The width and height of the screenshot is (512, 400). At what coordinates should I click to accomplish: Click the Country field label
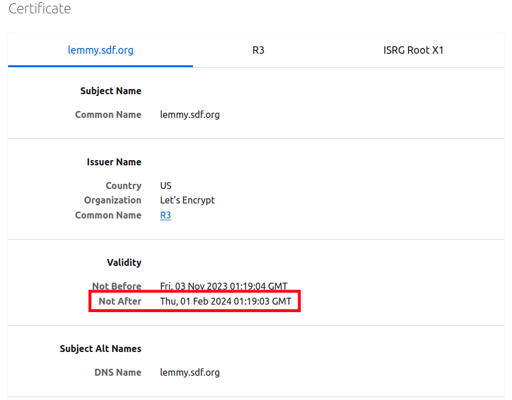124,186
